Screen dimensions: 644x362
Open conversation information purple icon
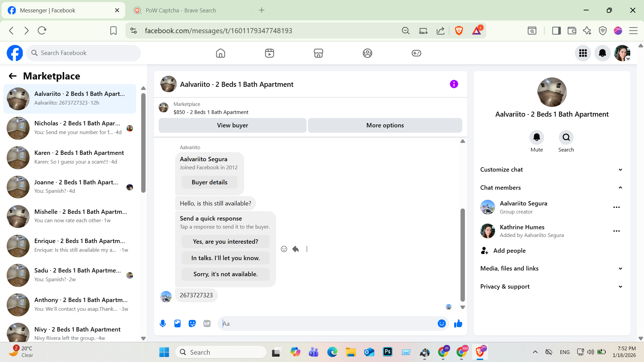pos(454,84)
